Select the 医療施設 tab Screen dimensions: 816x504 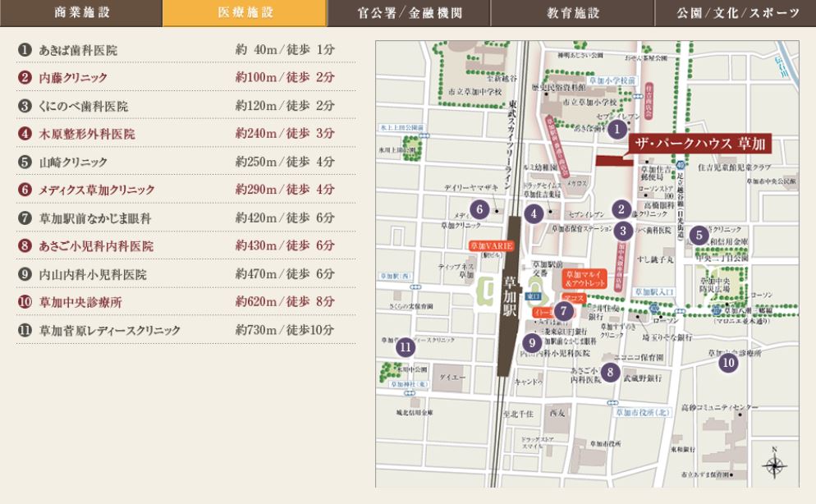pyautogui.click(x=245, y=13)
